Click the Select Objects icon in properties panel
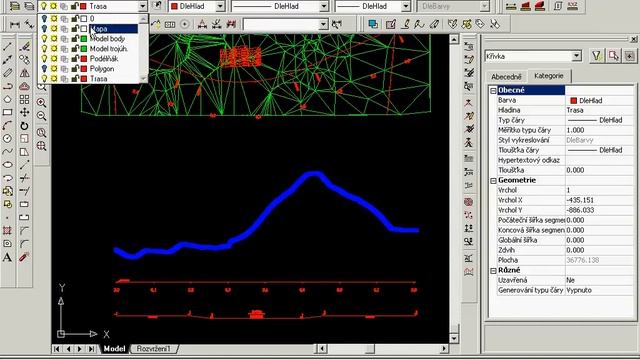This screenshot has height=360, width=640. point(613,56)
